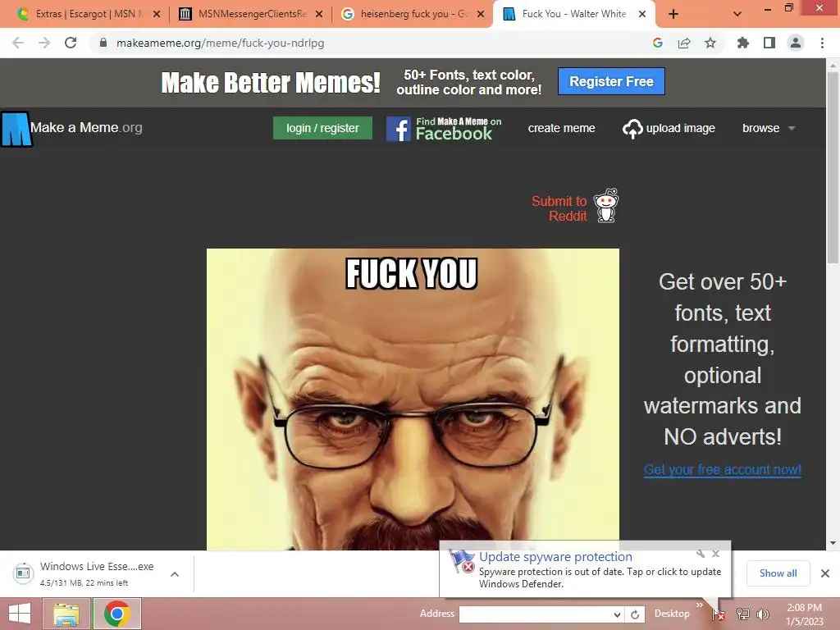This screenshot has width=840, height=630.
Task: Click the Chrome taskbar icon
Action: pyautogui.click(x=117, y=614)
